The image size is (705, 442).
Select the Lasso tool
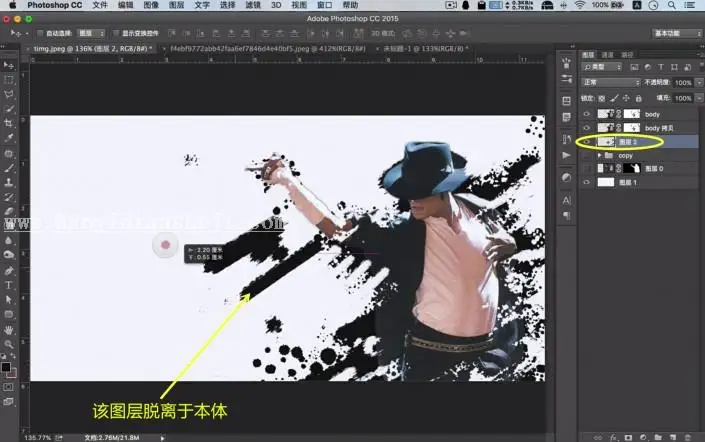click(9, 94)
